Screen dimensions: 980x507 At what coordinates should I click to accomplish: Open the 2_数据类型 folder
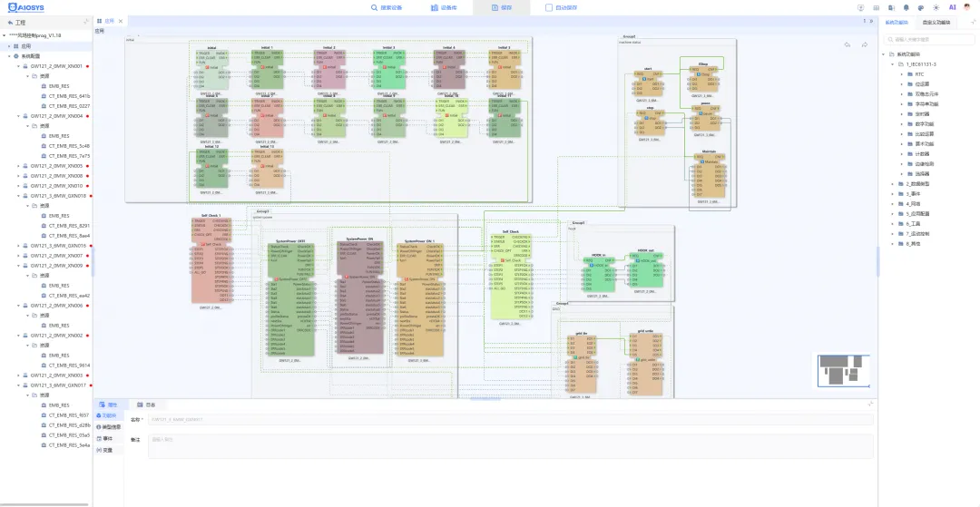tap(916, 184)
